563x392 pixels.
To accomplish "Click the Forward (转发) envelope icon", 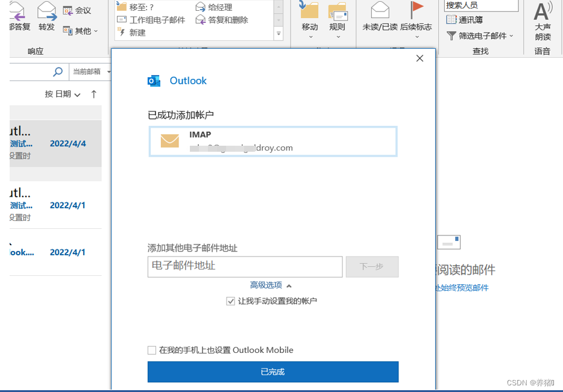I will [x=47, y=11].
